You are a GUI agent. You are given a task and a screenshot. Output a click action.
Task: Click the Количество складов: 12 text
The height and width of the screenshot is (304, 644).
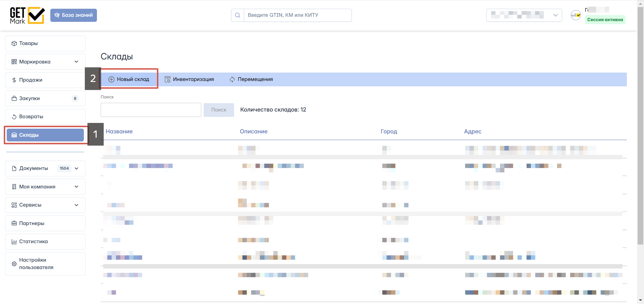coord(273,110)
